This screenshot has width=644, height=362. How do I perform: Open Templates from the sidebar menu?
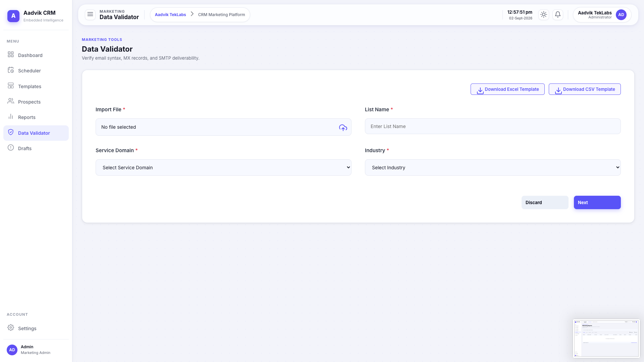click(36, 86)
